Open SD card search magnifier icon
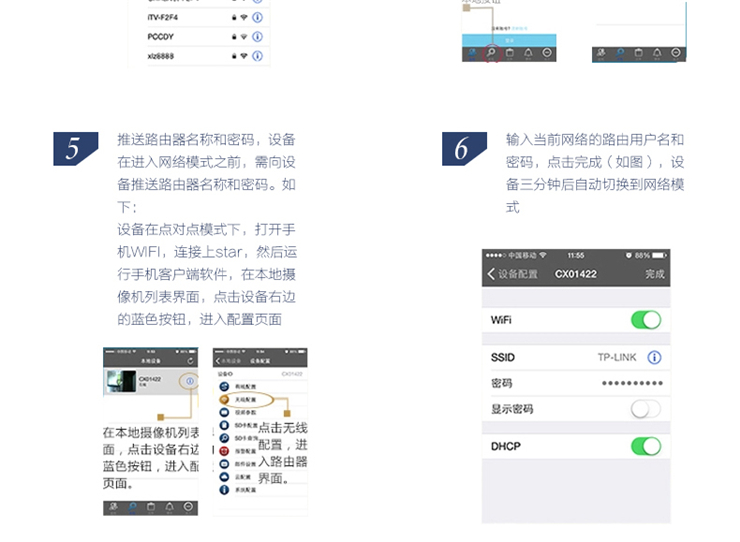This screenshot has height=542, width=740. tap(224, 438)
